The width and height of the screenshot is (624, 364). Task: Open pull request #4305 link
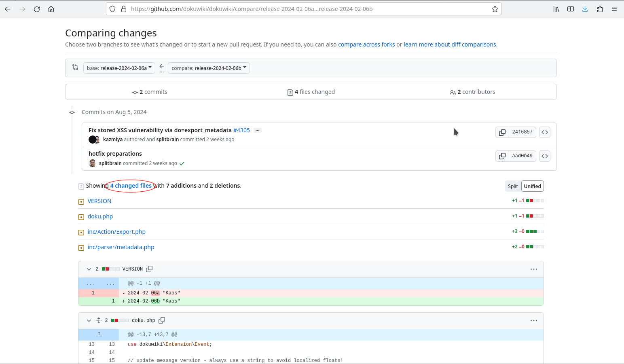(241, 130)
